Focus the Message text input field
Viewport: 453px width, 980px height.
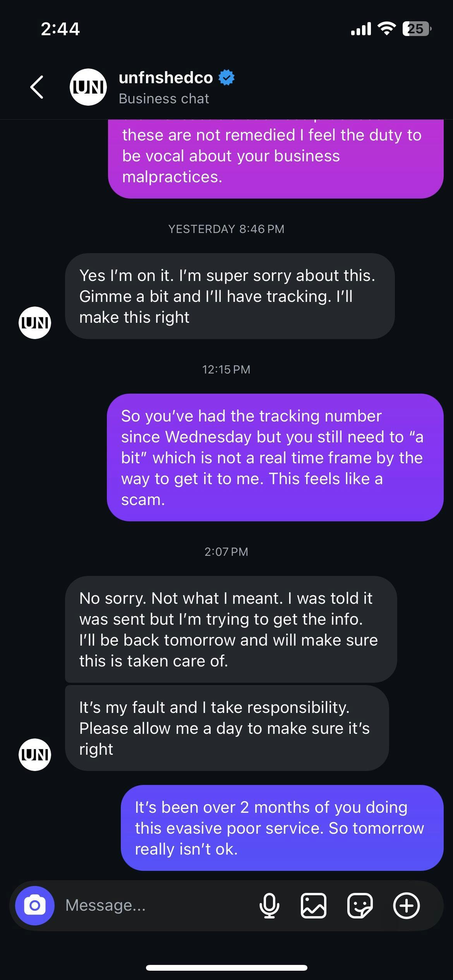point(155,905)
